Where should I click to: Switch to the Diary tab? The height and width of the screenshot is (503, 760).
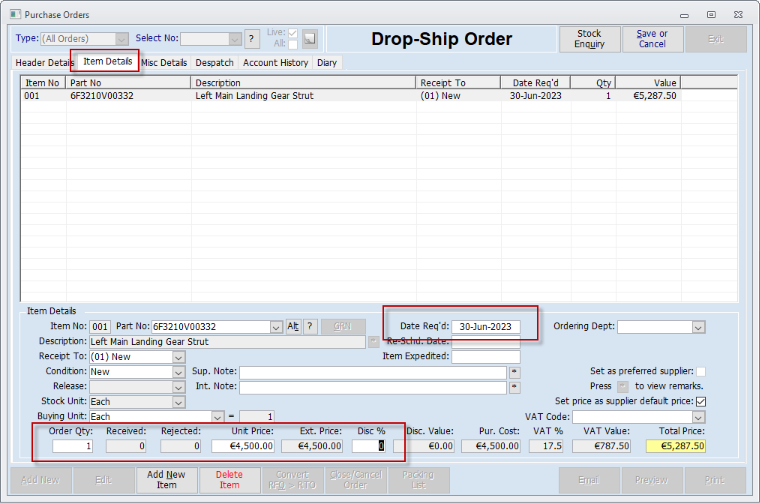point(327,63)
